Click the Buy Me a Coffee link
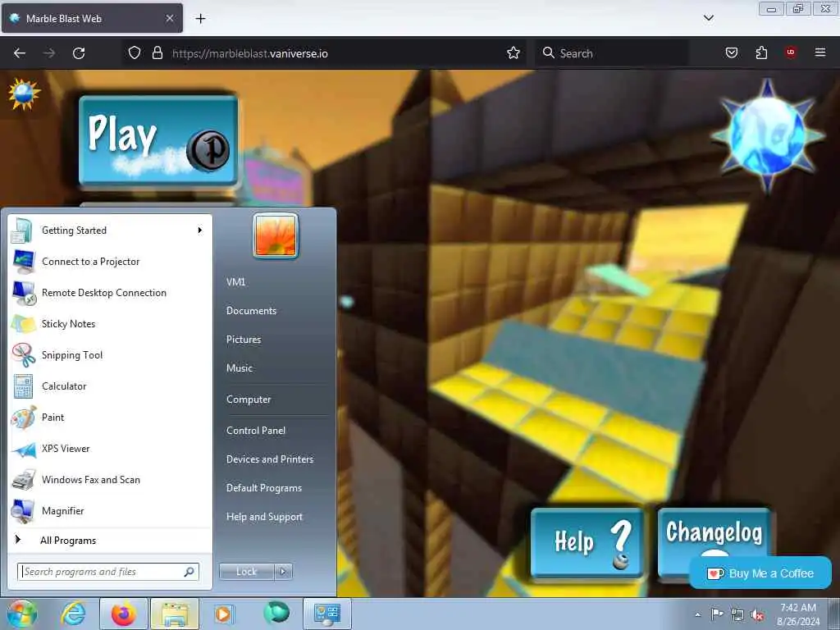 [760, 573]
